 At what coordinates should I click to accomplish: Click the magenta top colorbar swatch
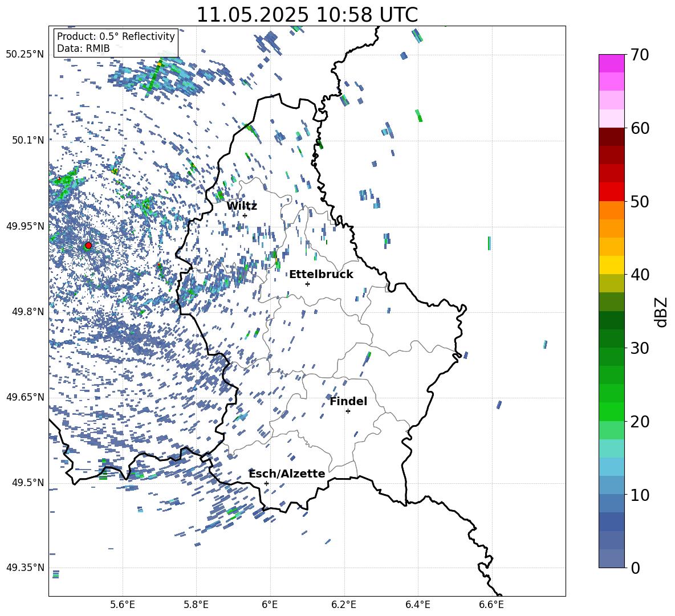click(611, 63)
